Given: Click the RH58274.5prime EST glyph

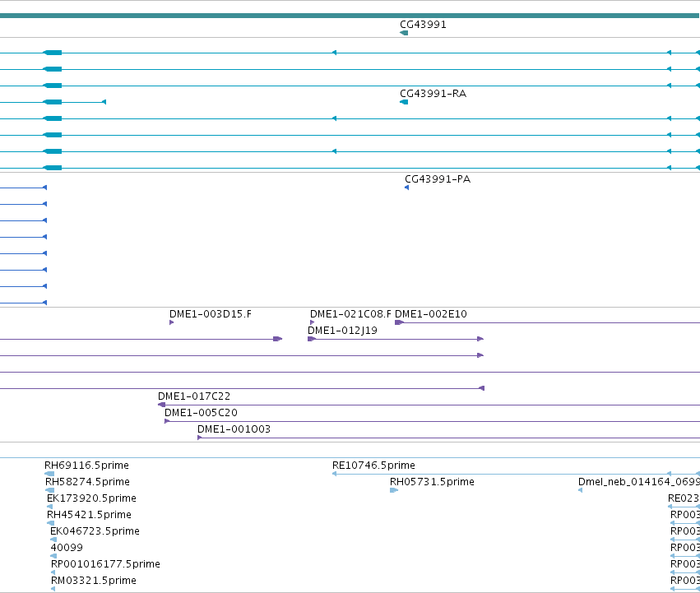Looking at the screenshot, I should (x=50, y=490).
